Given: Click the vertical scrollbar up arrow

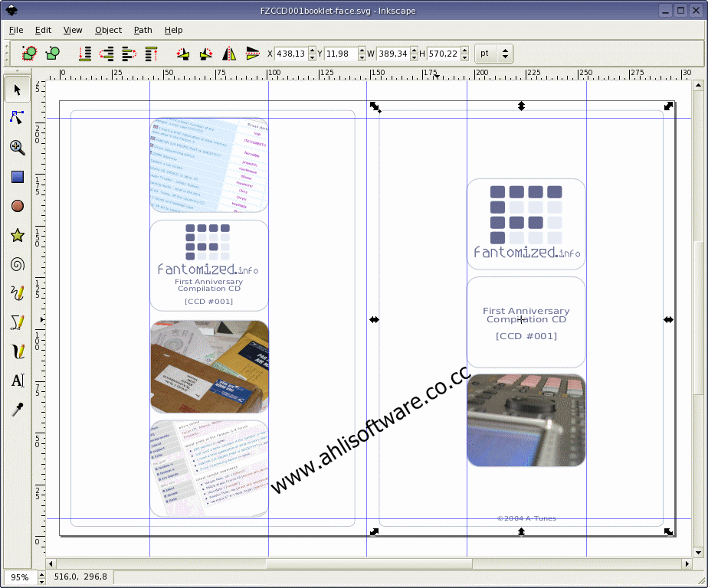Looking at the screenshot, I should point(698,85).
